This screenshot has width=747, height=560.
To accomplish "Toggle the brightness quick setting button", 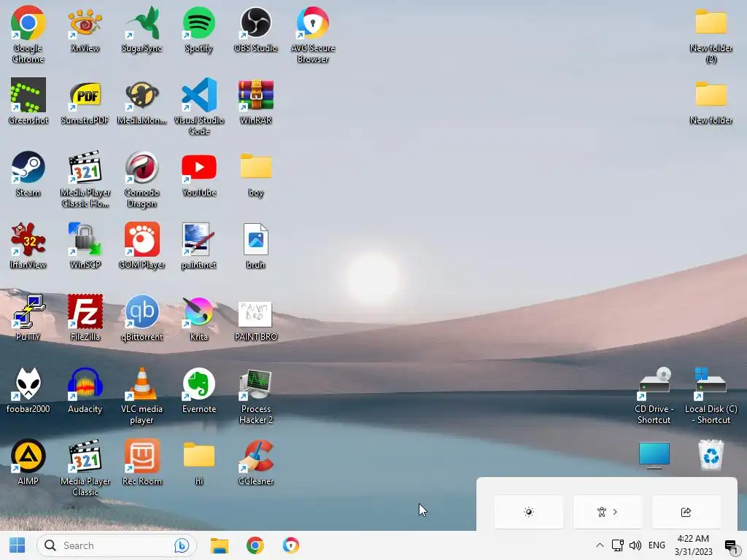I will (x=528, y=512).
